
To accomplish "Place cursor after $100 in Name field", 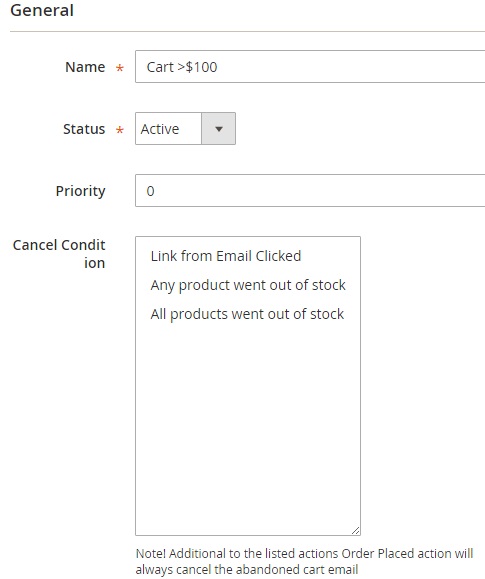I will point(218,67).
